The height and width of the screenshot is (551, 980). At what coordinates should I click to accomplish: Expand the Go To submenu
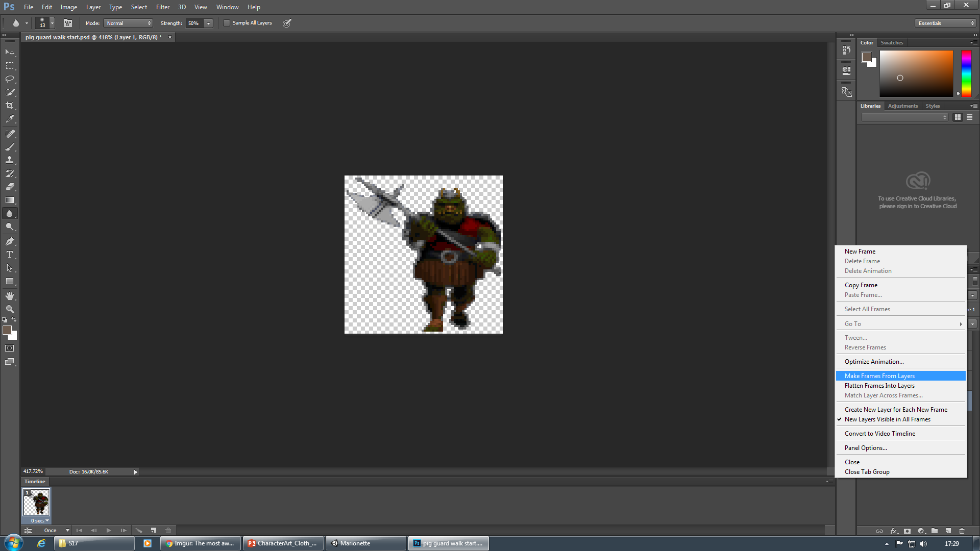point(901,324)
